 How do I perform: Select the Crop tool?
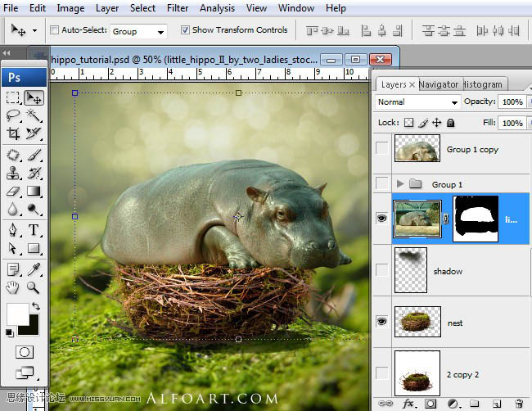13,133
